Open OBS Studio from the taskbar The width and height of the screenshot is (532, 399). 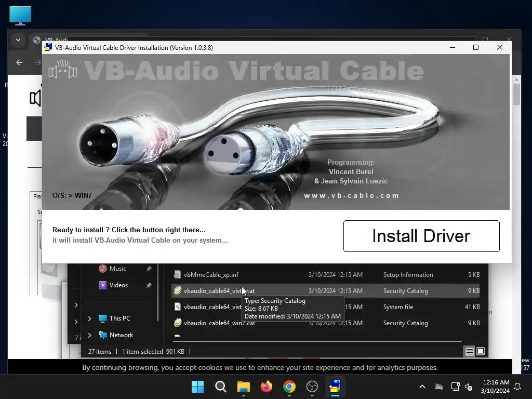pyautogui.click(x=312, y=387)
